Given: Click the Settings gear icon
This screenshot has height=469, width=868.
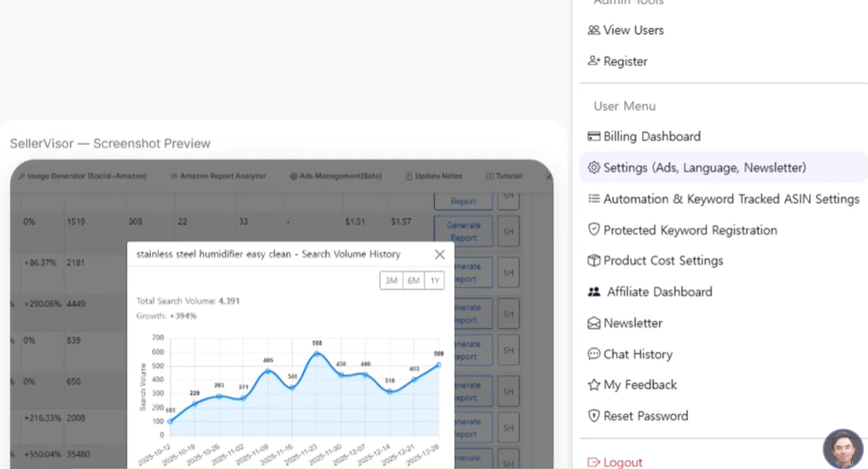Looking at the screenshot, I should pyautogui.click(x=593, y=168).
